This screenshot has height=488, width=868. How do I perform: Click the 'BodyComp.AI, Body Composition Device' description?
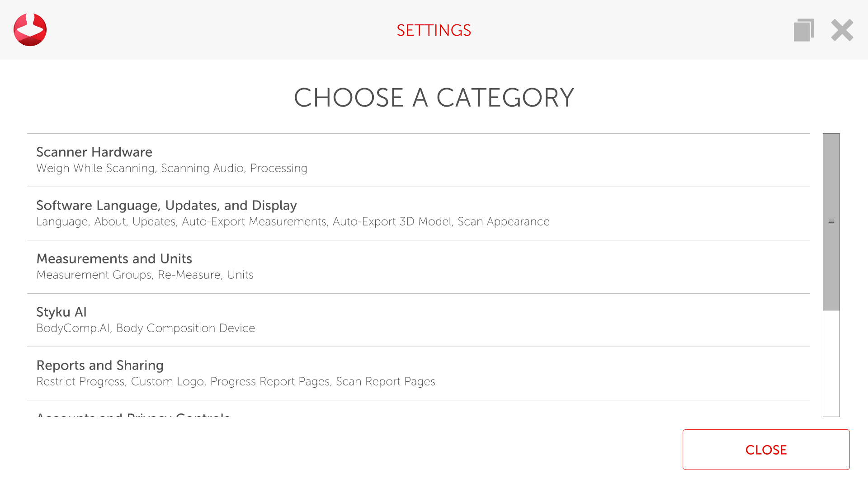tap(146, 328)
